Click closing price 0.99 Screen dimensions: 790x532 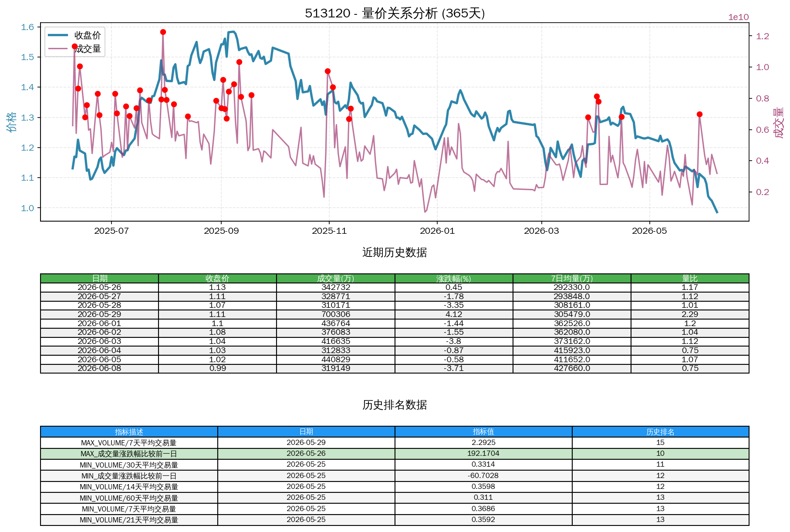click(x=217, y=368)
